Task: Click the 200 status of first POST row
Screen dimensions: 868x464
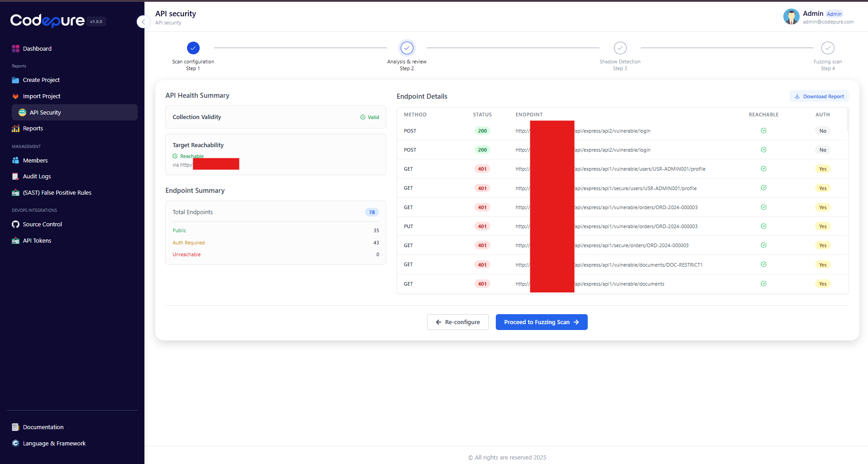Action: pyautogui.click(x=482, y=131)
